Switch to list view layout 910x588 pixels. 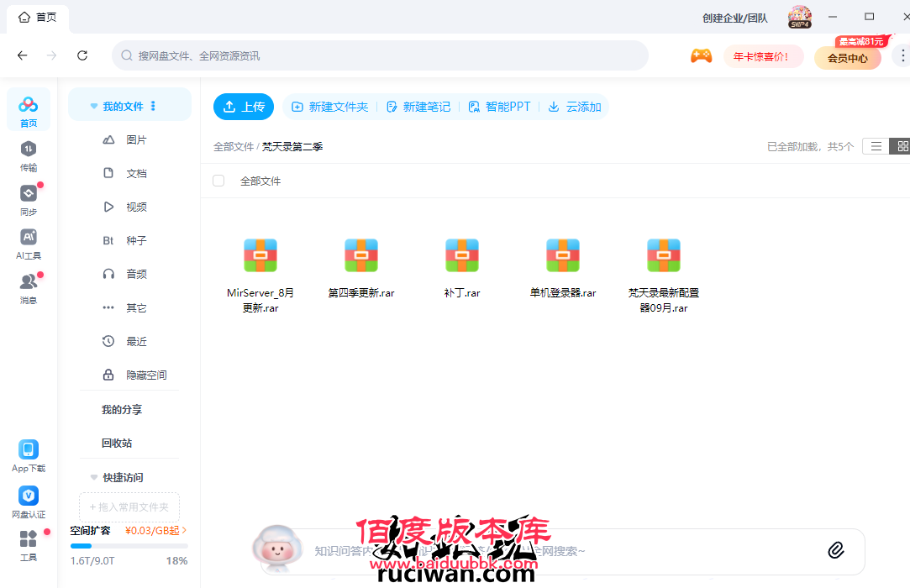tap(876, 146)
